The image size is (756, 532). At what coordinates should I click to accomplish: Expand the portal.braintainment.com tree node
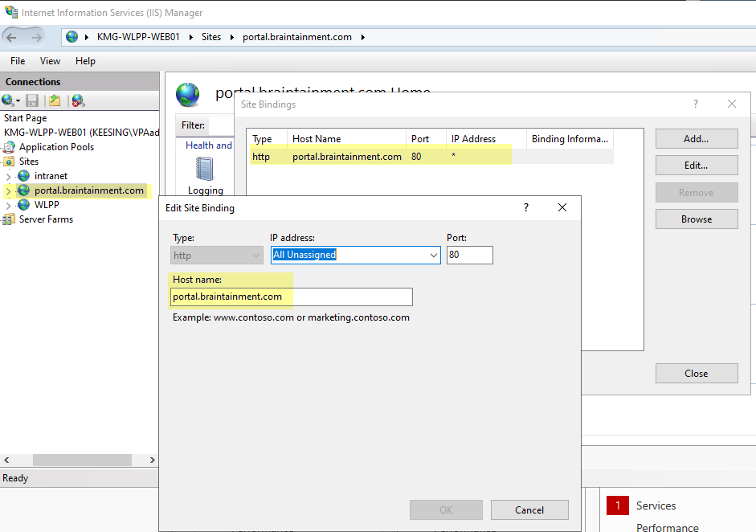(8, 190)
